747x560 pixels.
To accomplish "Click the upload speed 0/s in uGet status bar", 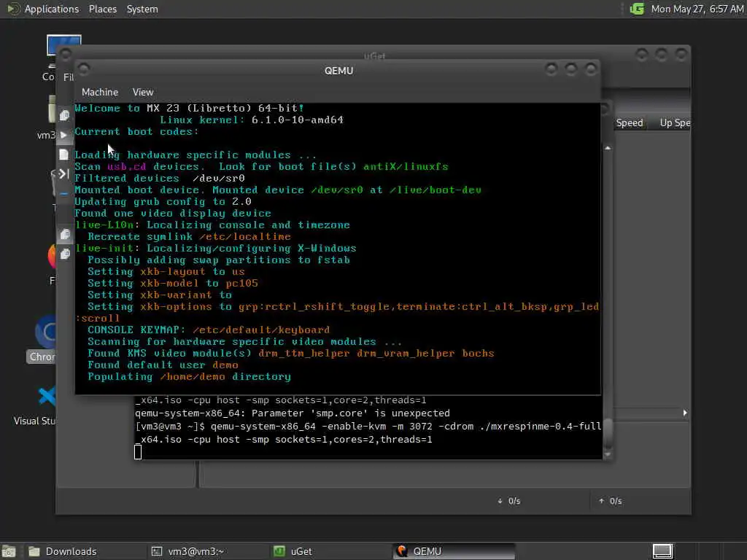I will 611,501.
